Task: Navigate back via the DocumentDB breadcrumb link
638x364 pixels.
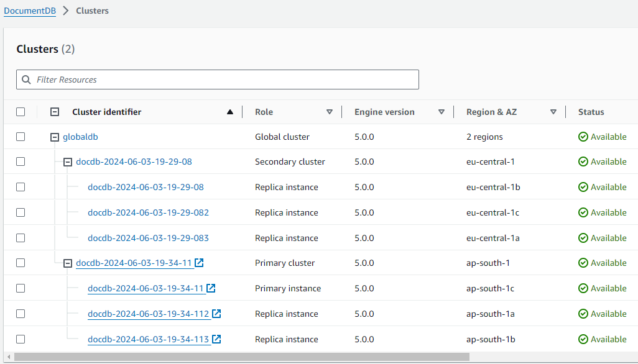Action: [30, 11]
